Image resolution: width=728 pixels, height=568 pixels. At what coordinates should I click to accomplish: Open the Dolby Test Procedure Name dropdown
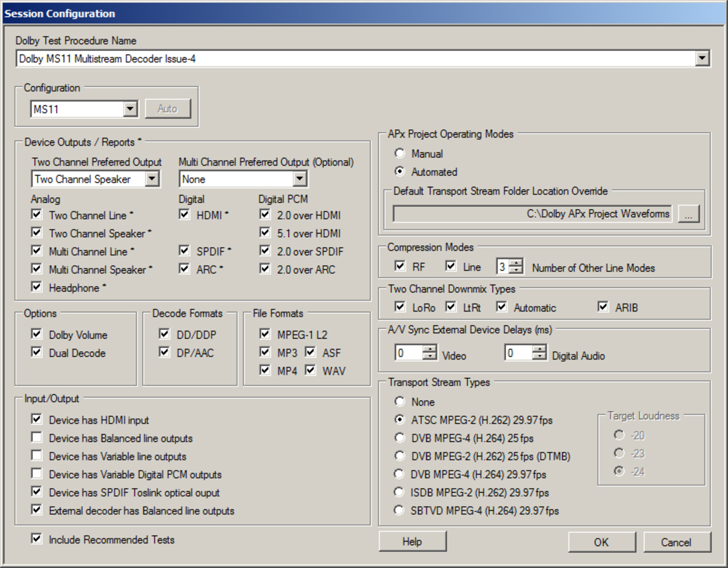tap(702, 58)
